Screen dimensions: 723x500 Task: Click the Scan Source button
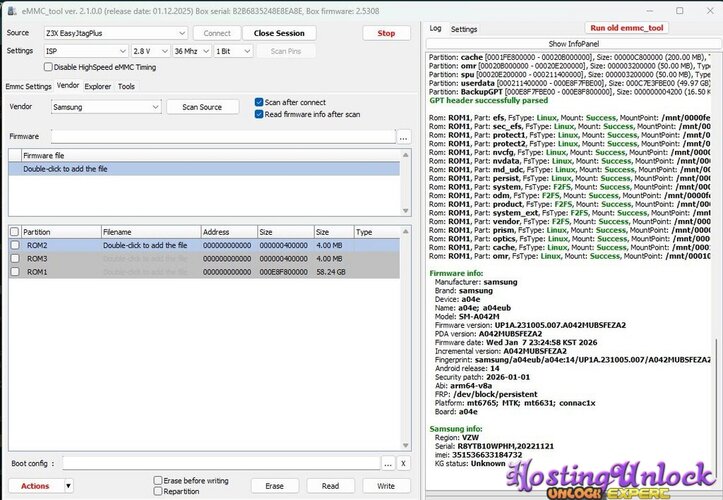coord(202,107)
